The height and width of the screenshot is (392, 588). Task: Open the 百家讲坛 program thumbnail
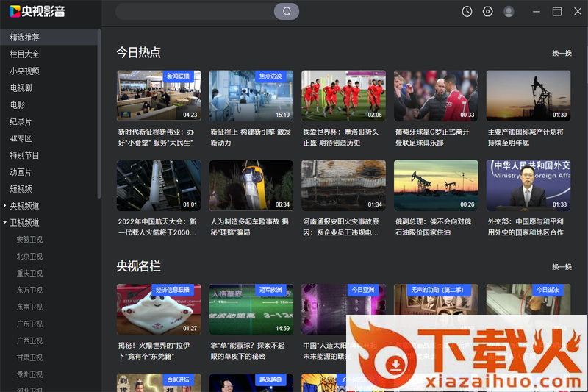point(159,382)
